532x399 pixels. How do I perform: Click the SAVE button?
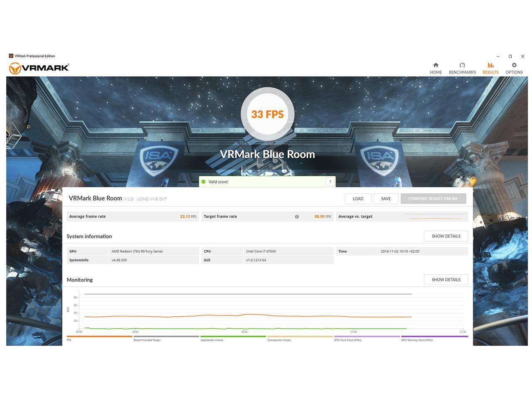coord(386,199)
